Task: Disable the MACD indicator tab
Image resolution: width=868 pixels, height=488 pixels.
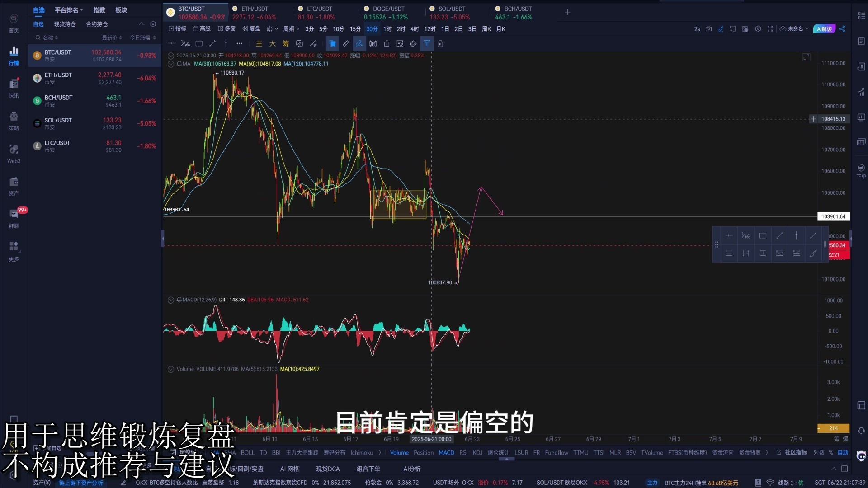Action: [446, 452]
